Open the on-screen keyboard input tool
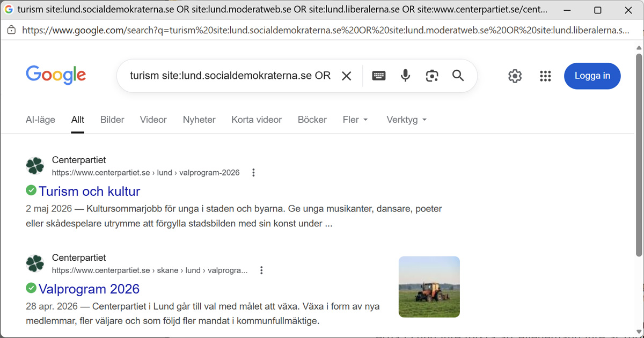Screen dimensions: 644x338 coord(379,76)
